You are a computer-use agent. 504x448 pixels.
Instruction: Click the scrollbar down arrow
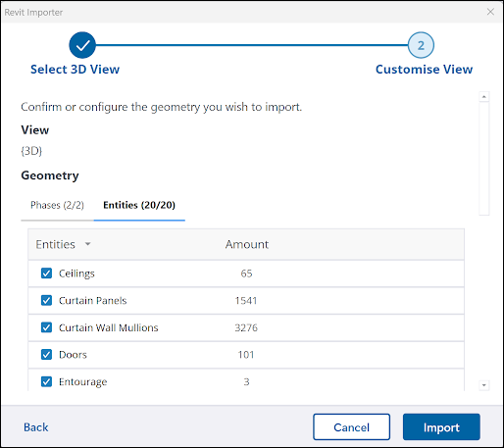pos(484,385)
